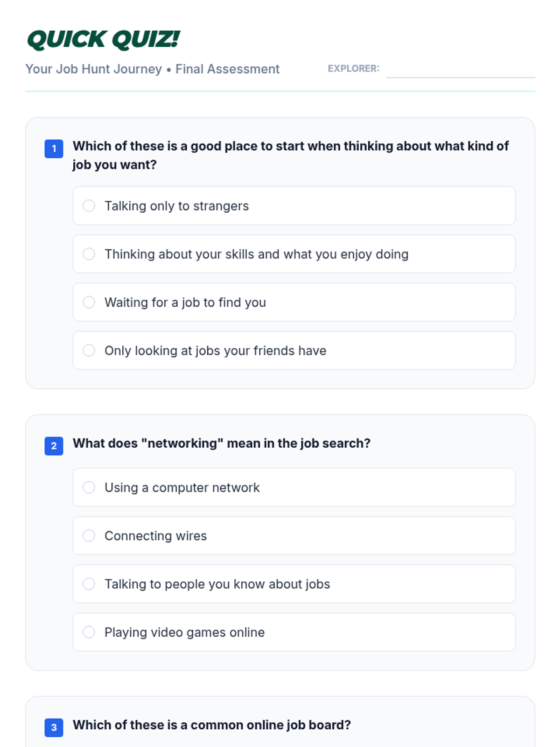
Task: Click question 1 heading text
Action: point(290,155)
